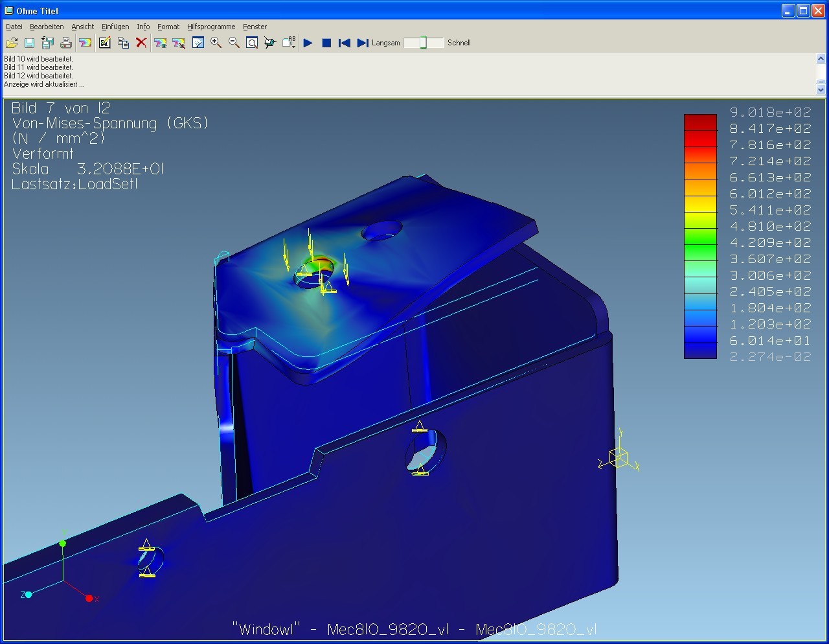This screenshot has width=829, height=644.
Task: Click 'Bild 12 wird bearbeitet.' message line
Action: (38, 76)
